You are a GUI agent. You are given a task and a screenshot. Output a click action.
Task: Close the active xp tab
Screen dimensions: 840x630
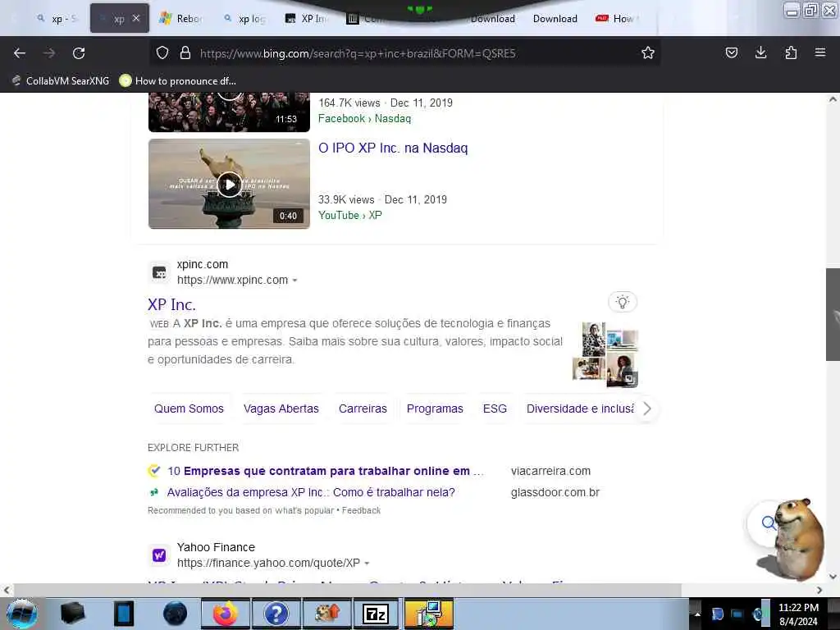point(136,18)
